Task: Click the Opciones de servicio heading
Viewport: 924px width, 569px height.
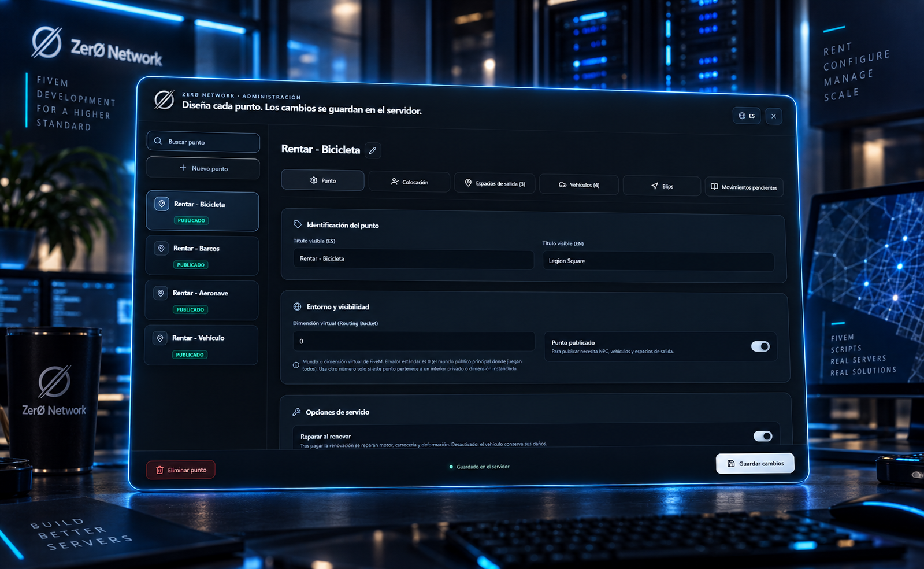Action: coord(337,412)
